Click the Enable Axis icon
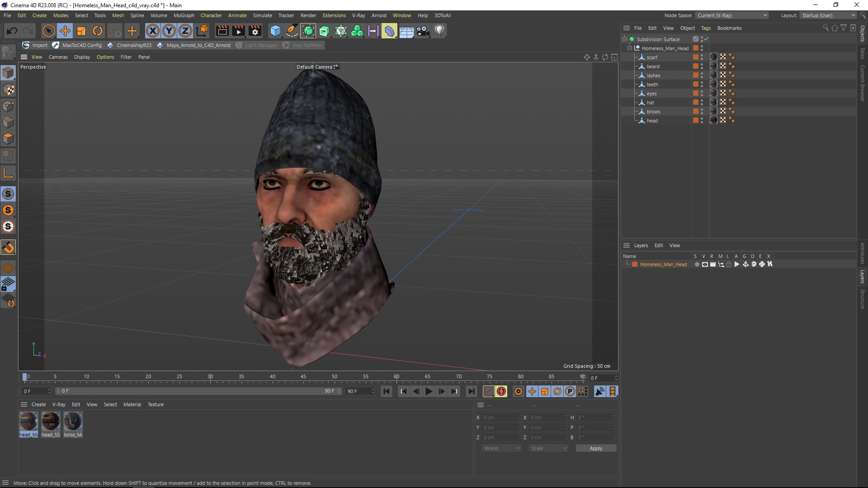This screenshot has height=488, width=868. coord(8,173)
